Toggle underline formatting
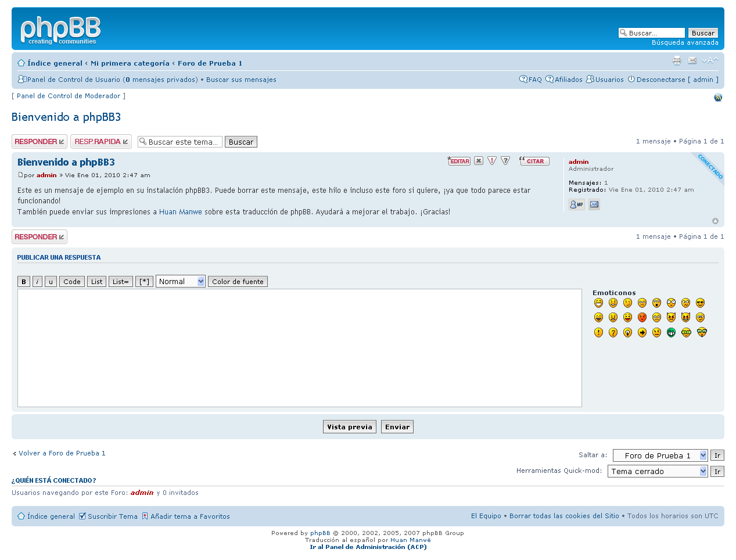This screenshot has width=736, height=560. pos(51,281)
